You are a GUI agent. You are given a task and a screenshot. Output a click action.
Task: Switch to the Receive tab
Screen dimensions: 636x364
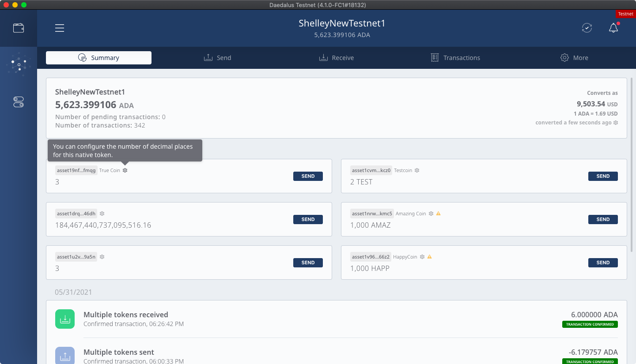(x=337, y=58)
